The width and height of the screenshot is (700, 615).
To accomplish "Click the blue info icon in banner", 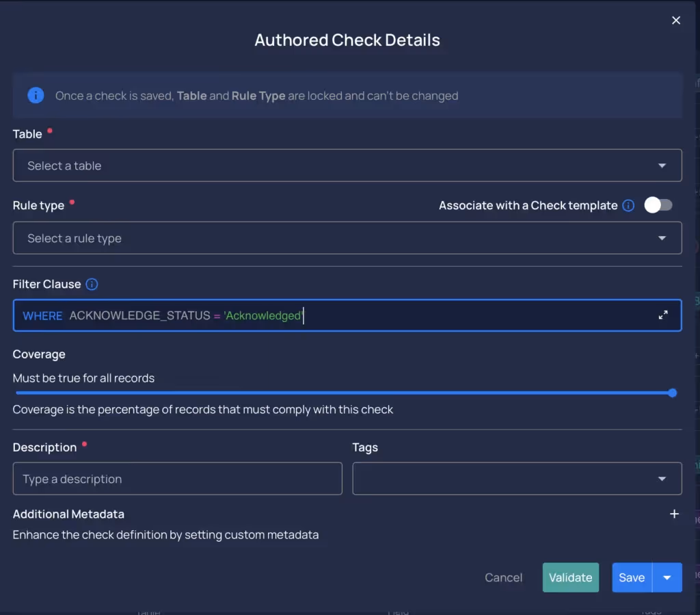I will (x=36, y=95).
